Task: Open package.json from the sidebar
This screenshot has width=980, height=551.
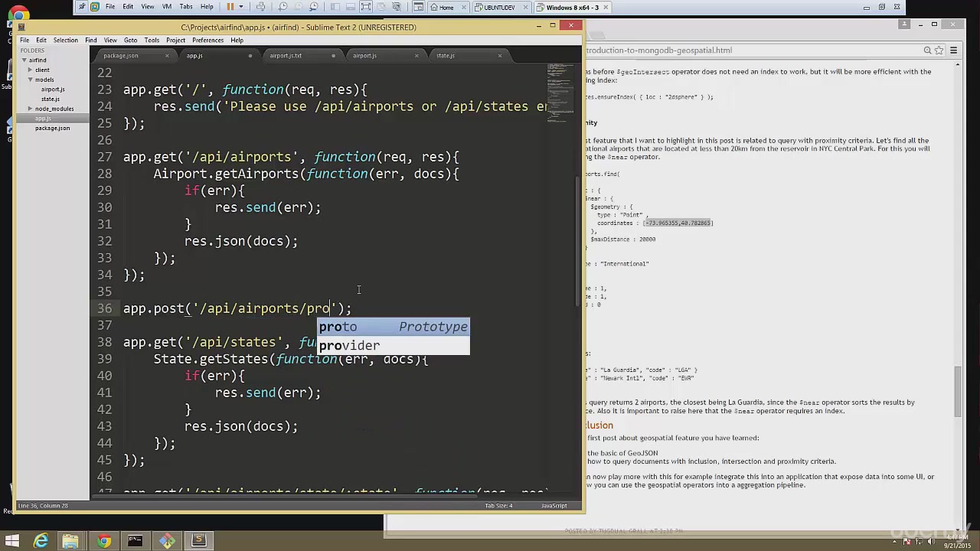Action: coord(52,128)
